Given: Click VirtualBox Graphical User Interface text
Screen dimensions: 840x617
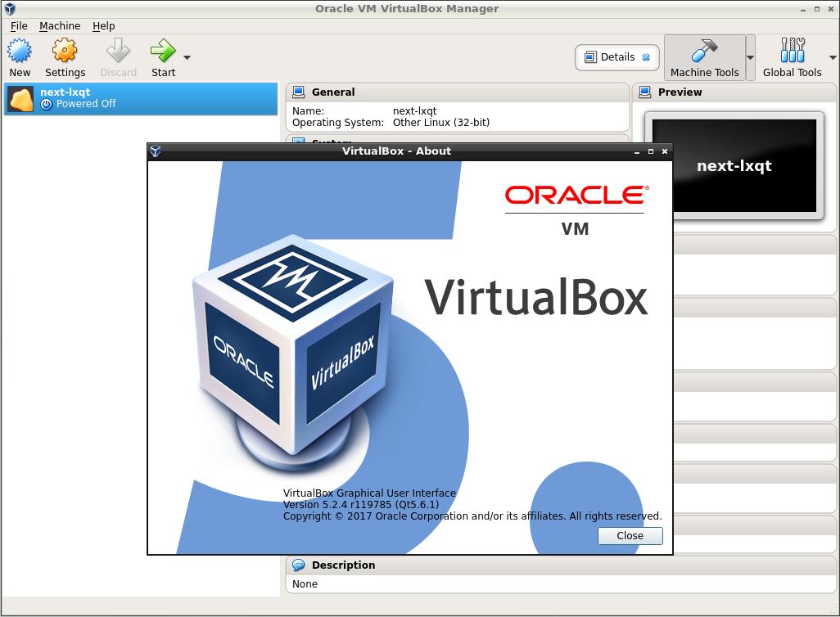Looking at the screenshot, I should (x=369, y=493).
